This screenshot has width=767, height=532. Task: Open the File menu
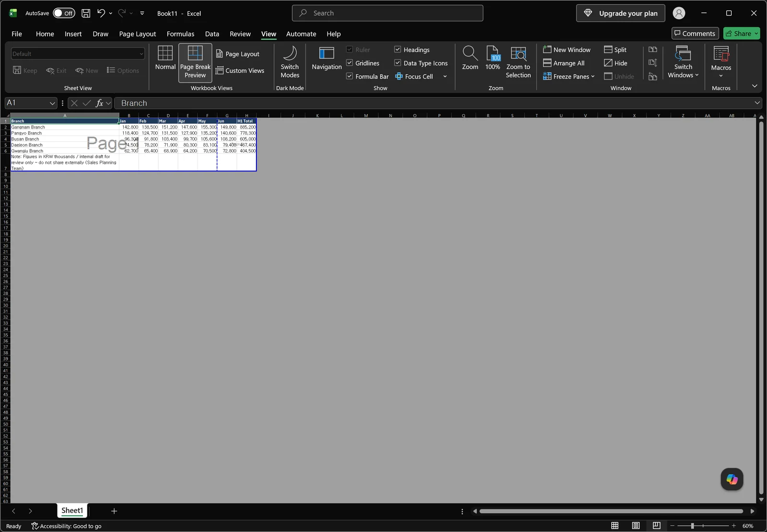pos(17,34)
